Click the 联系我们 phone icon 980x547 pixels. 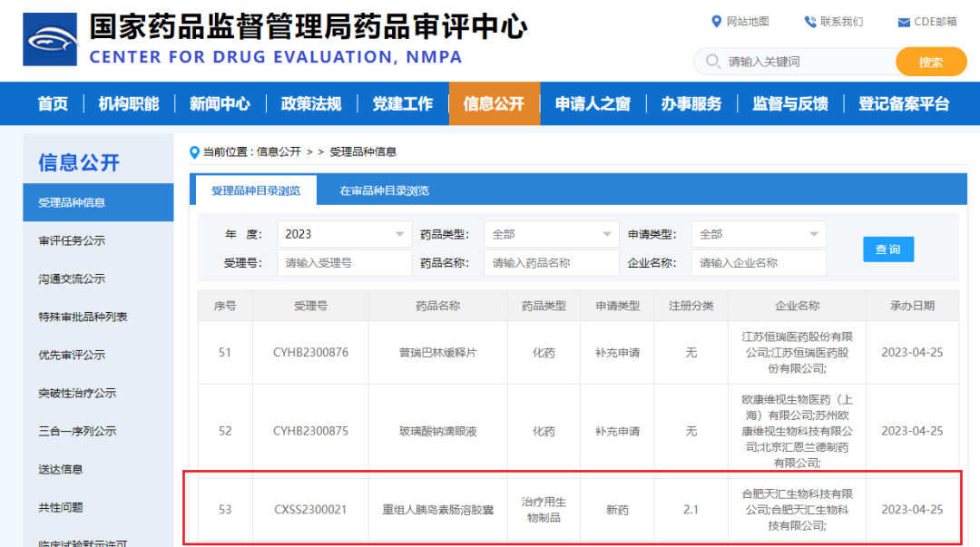810,22
